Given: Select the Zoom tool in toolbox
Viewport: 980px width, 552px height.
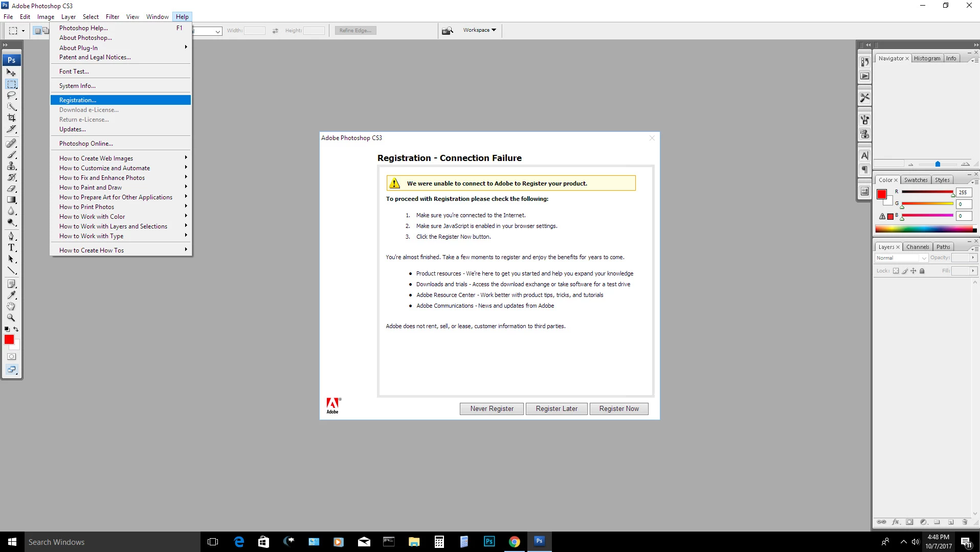Looking at the screenshot, I should point(11,317).
